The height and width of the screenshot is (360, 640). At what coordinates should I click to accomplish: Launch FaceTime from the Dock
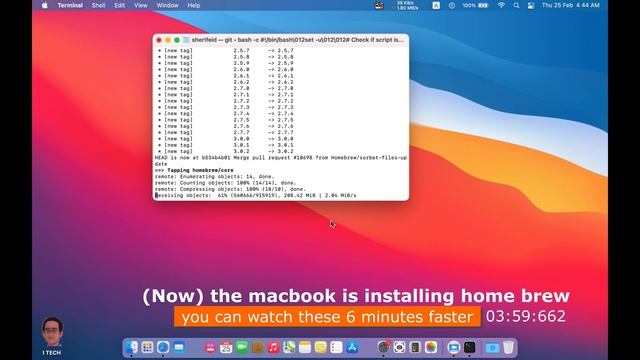click(x=242, y=347)
